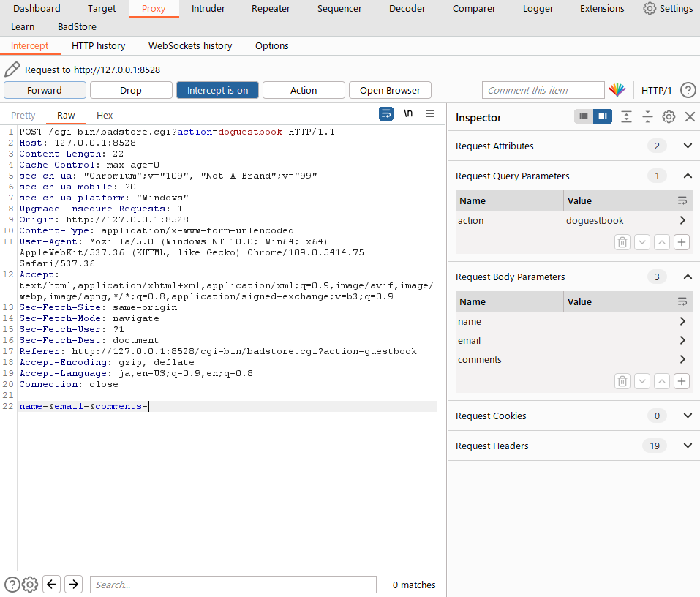Switch to the HTTP history tab
Viewport: 700px width, 597px height.
pos(98,45)
